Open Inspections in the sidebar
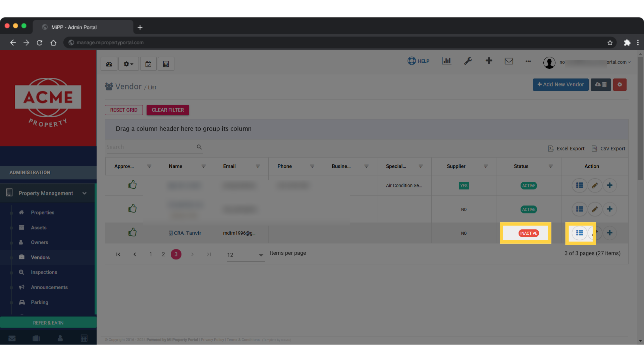Image resolution: width=644 pixels, height=362 pixels. [44, 272]
